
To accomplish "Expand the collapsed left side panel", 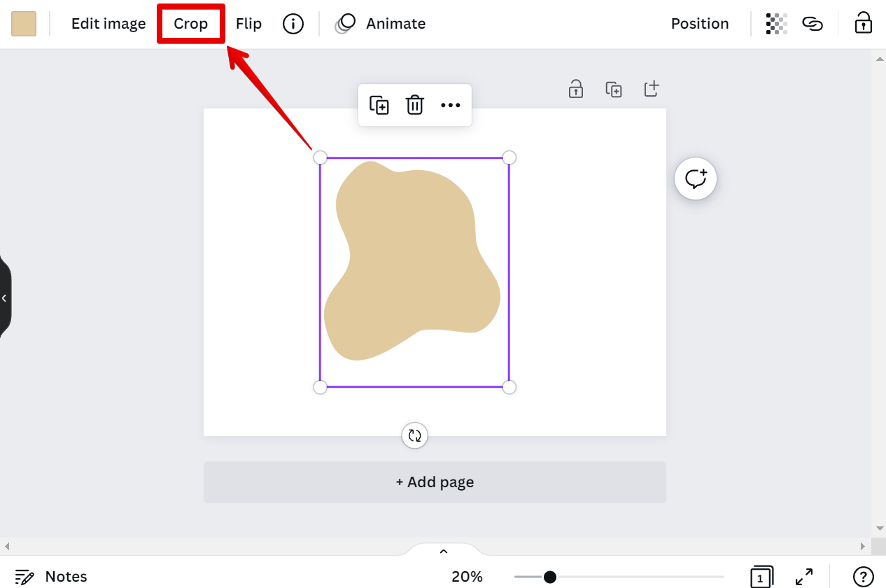I will pos(4,298).
